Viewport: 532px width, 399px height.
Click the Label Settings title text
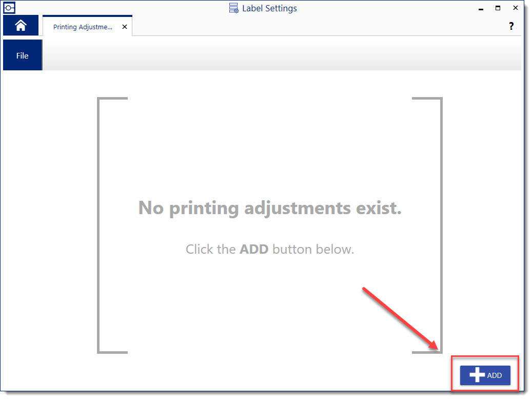pyautogui.click(x=269, y=8)
